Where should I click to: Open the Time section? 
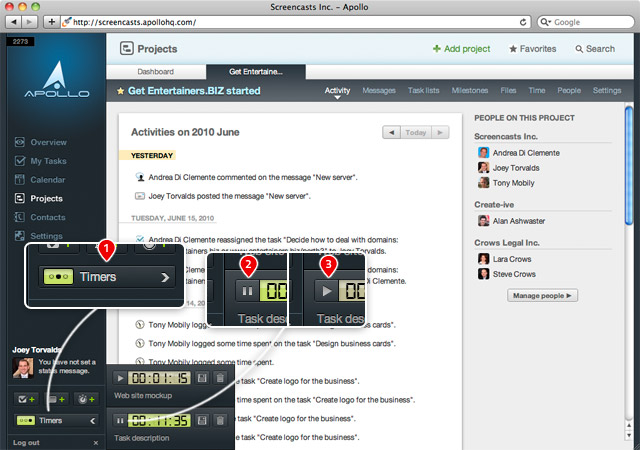click(537, 91)
